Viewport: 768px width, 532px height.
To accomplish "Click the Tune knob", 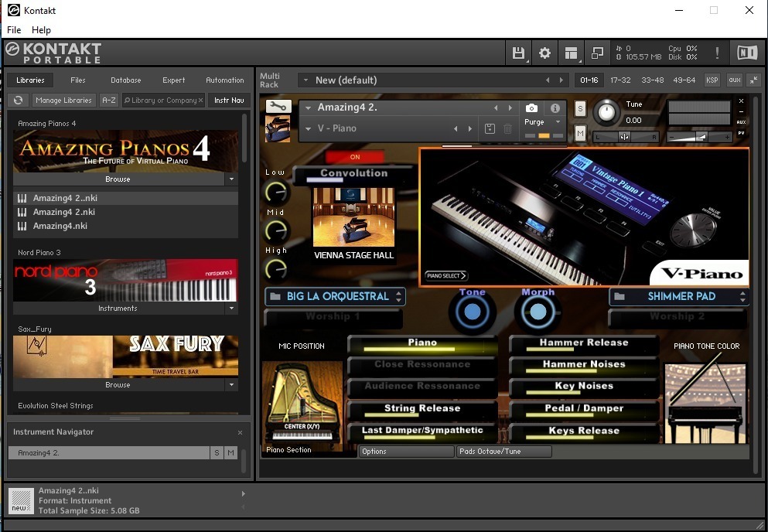I will [x=606, y=113].
